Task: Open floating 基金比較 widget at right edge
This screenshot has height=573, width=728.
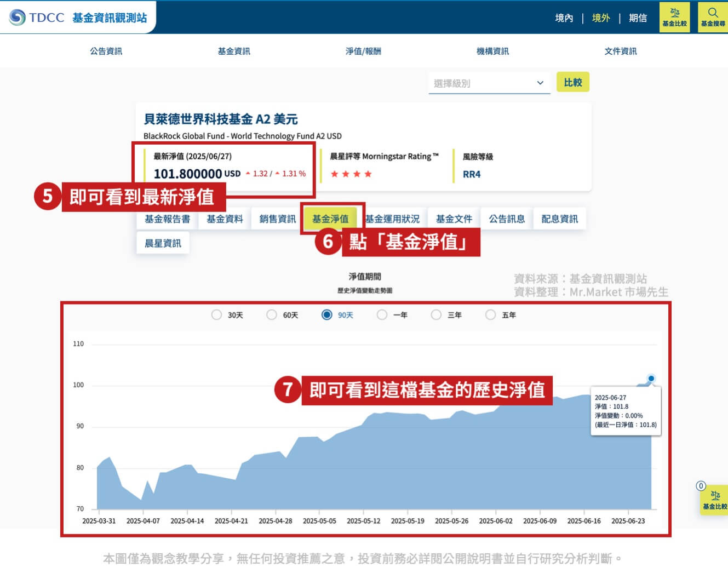Action: [x=714, y=500]
